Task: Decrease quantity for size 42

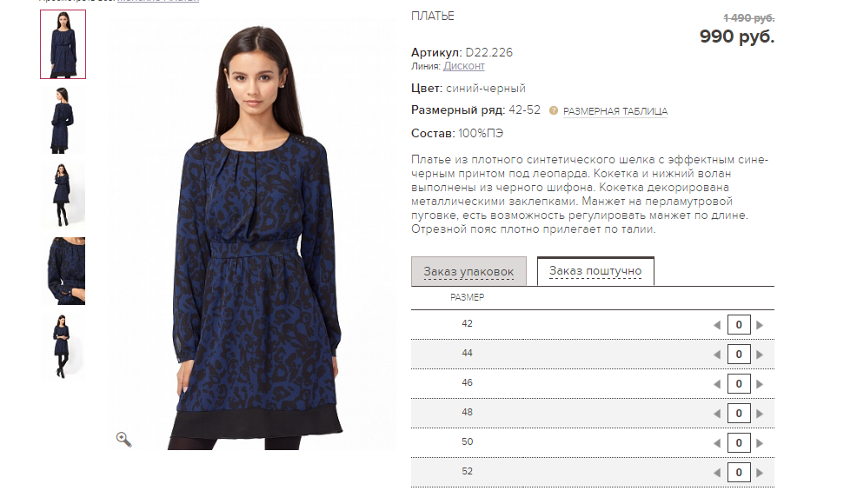Action: [x=717, y=325]
